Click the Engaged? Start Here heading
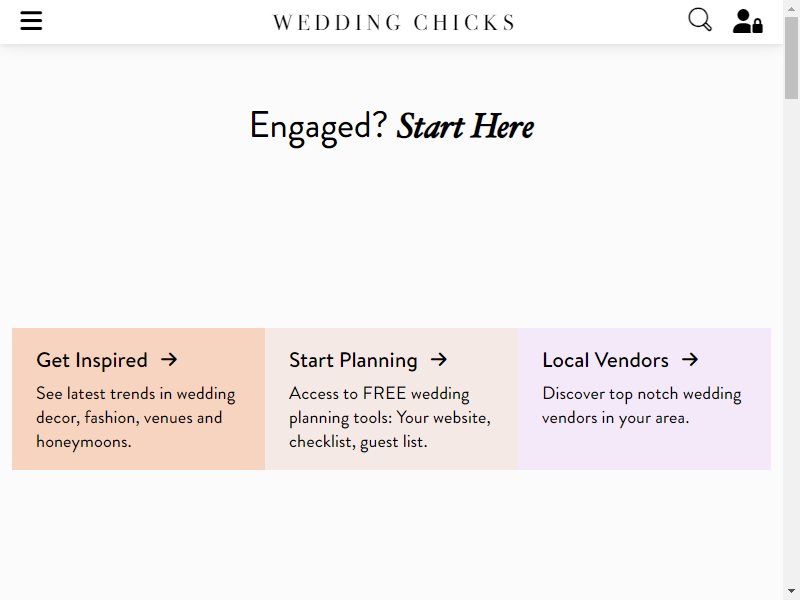 pos(392,126)
